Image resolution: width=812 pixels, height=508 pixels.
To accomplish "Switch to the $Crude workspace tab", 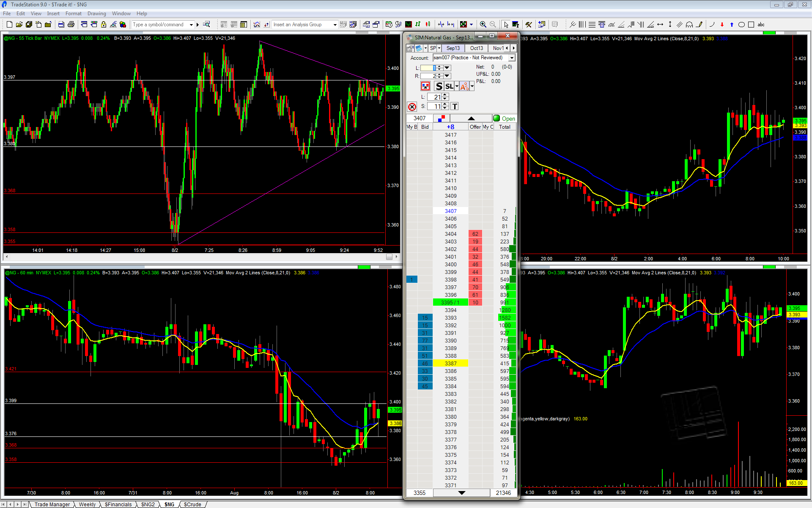I will tap(192, 504).
